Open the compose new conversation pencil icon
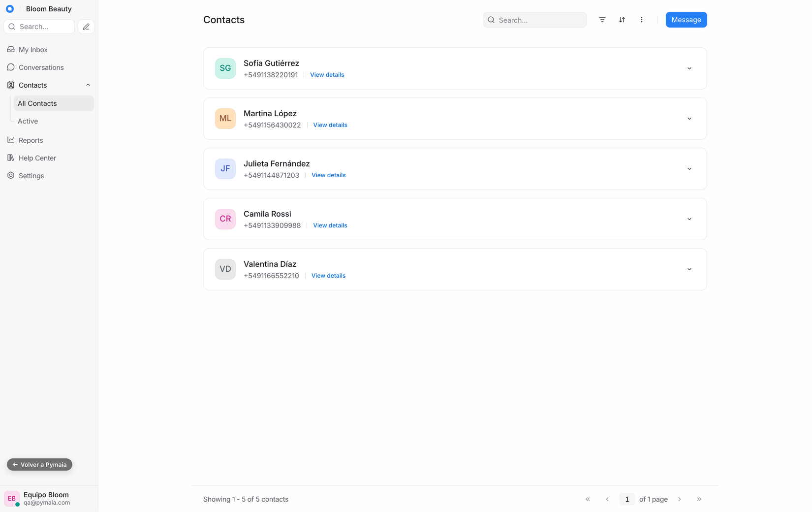Screen dimensions: 812x512 coord(86,27)
